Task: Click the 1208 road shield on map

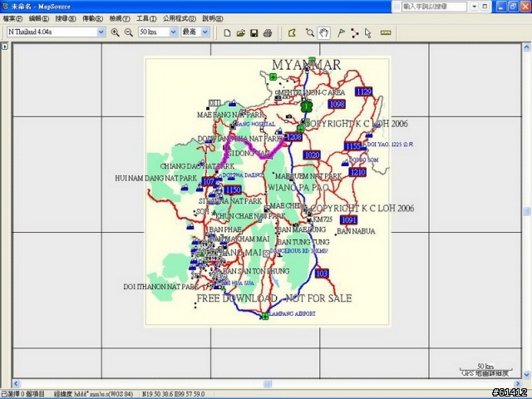Action: (x=293, y=136)
